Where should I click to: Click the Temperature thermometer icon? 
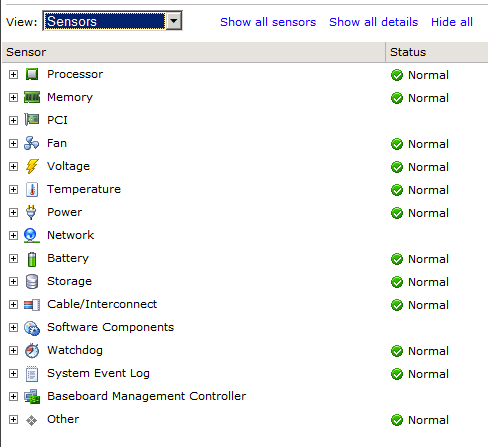coord(32,189)
